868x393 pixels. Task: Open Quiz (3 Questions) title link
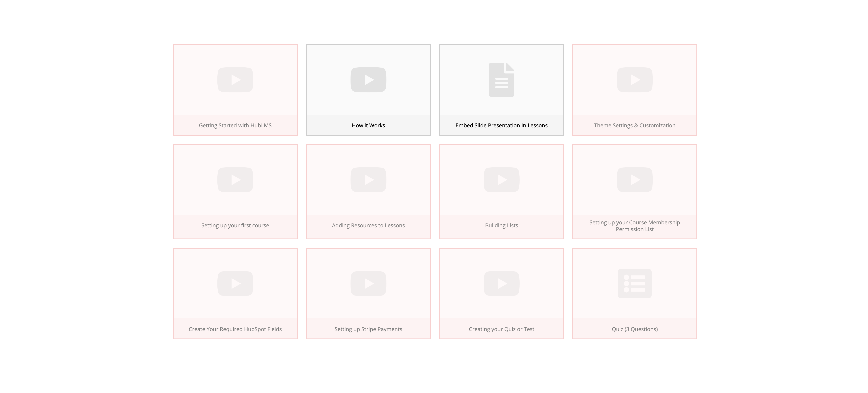[x=634, y=329]
